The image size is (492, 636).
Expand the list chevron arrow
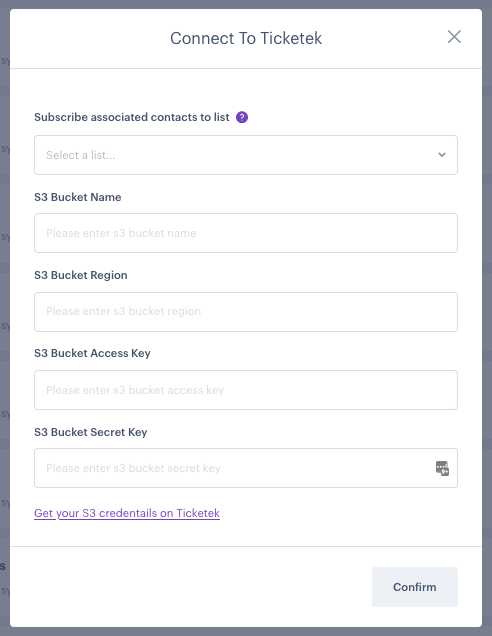(442, 155)
